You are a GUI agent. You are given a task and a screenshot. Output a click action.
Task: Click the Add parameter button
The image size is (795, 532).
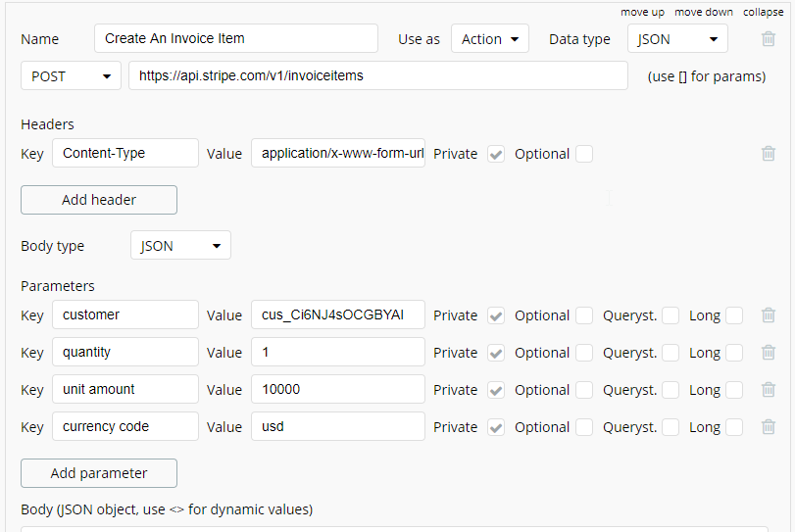[99, 473]
